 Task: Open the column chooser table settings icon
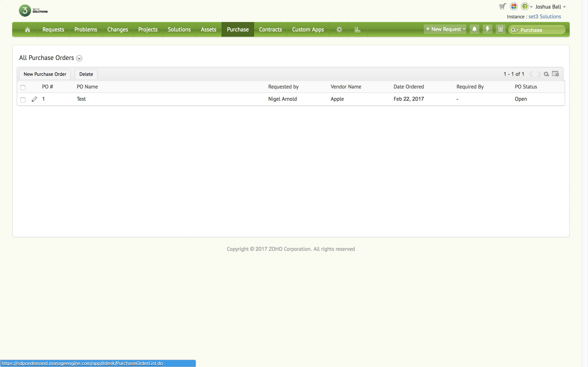[556, 74]
